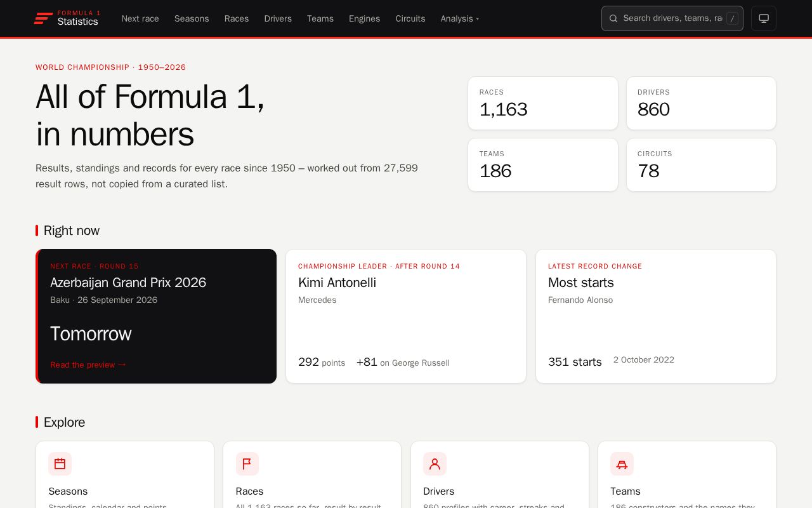The width and height of the screenshot is (812, 508).
Task: Click the Teams 186 stat tile
Action: pyautogui.click(x=543, y=164)
